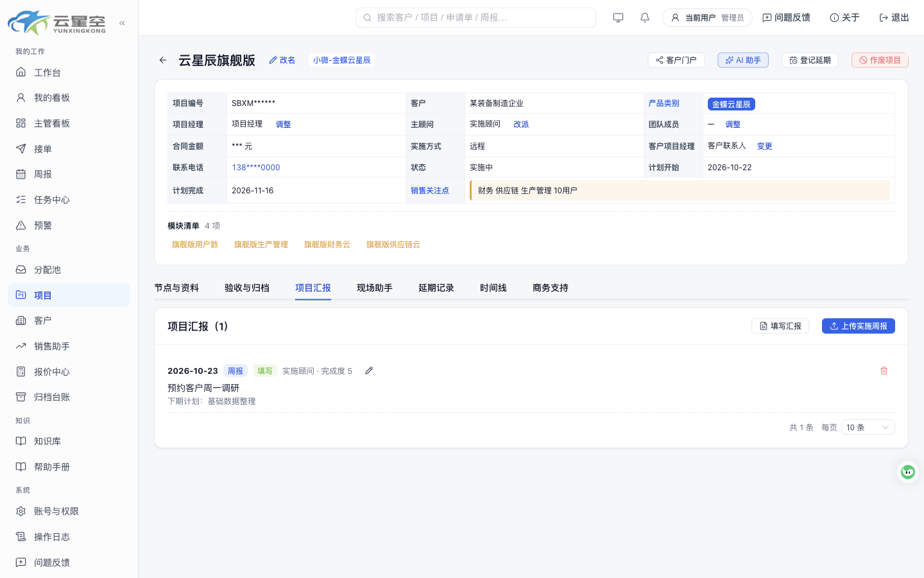This screenshot has height=578, width=924.
Task: Edit the 2026-10-23 report with pencil icon
Action: (x=369, y=371)
